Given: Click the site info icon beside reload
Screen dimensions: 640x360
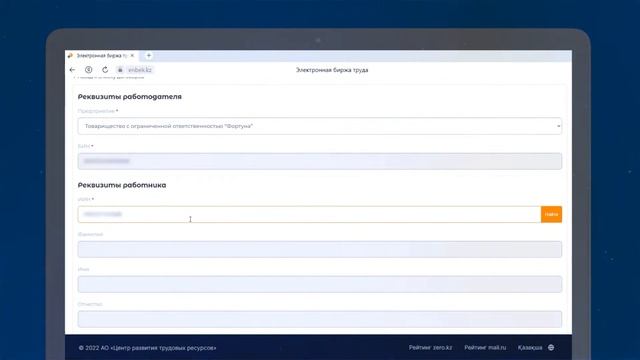Looking at the screenshot, I should click(89, 70).
